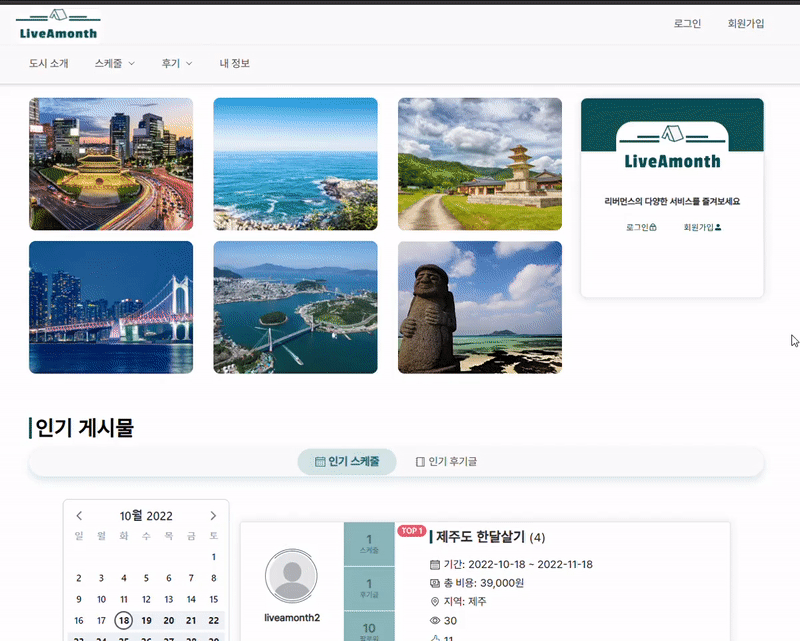This screenshot has width=800, height=641.
Task: Click the liveamonth2 username
Action: 292,618
